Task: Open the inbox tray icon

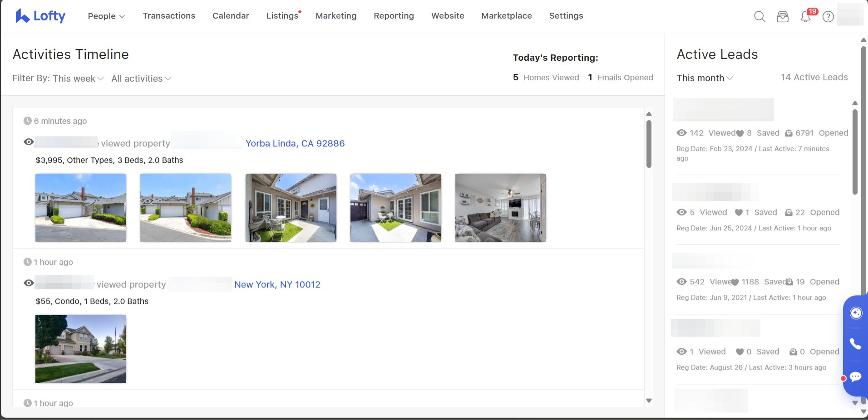Action: click(782, 17)
